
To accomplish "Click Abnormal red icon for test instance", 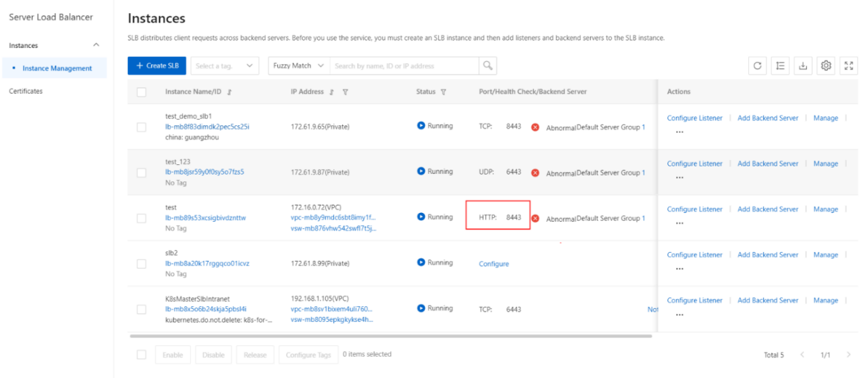I will coord(535,218).
